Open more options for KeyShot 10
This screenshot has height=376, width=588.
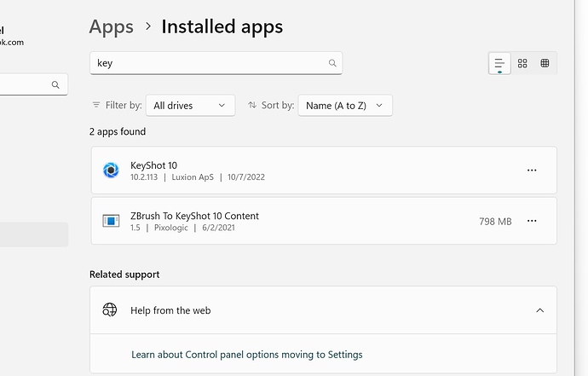click(x=532, y=171)
